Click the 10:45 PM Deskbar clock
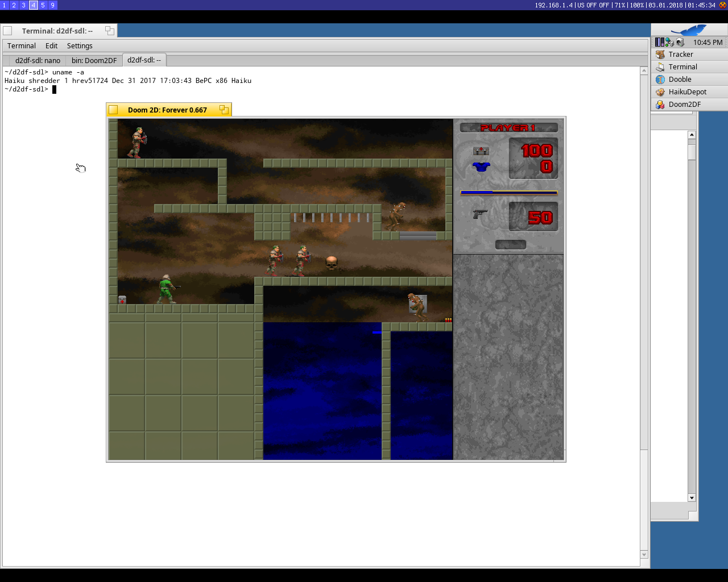Screen dimensions: 728x582 708,42
